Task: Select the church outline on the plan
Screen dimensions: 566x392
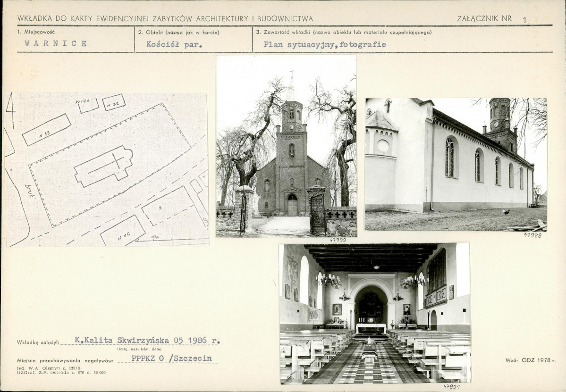Action: tap(104, 166)
